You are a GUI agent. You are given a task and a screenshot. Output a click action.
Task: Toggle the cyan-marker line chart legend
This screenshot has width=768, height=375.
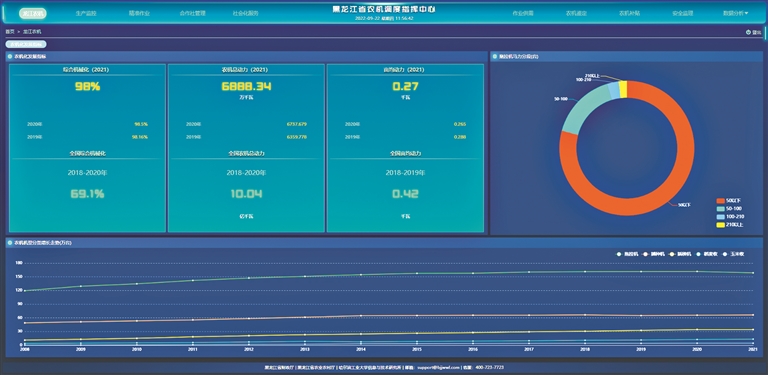coord(707,254)
